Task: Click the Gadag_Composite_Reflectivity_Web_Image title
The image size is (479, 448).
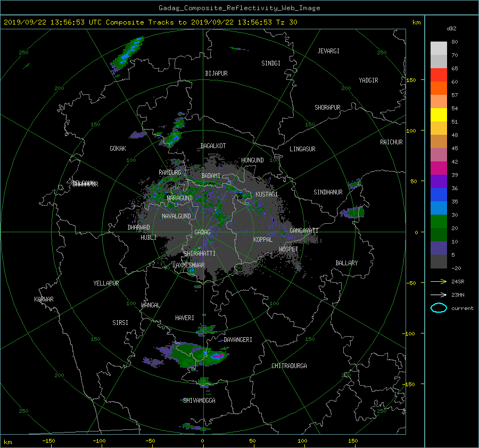Action: coord(239,8)
